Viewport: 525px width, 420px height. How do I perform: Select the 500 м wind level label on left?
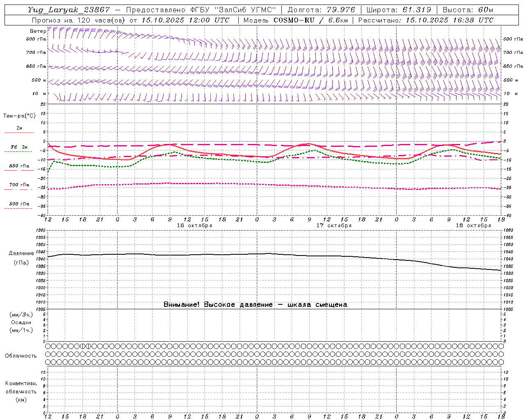point(39,80)
